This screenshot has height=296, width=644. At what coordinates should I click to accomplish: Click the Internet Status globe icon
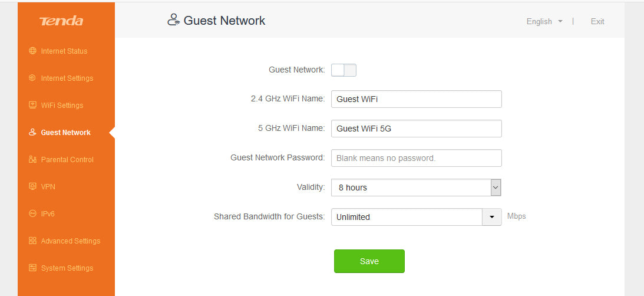[33, 51]
